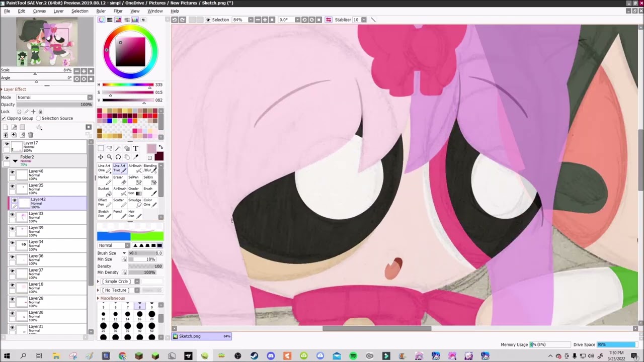Select Layer36 in the layer list

(48, 259)
